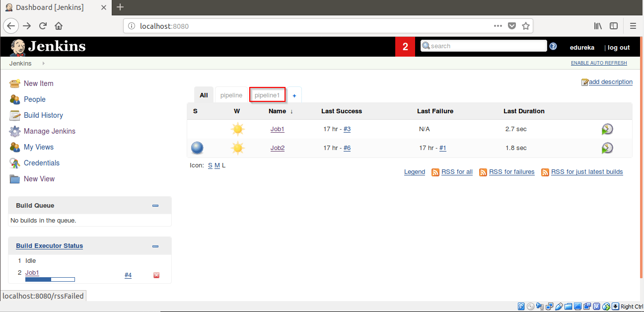Cancel the running Job1 build
The width and height of the screenshot is (644, 312).
pyautogui.click(x=156, y=275)
